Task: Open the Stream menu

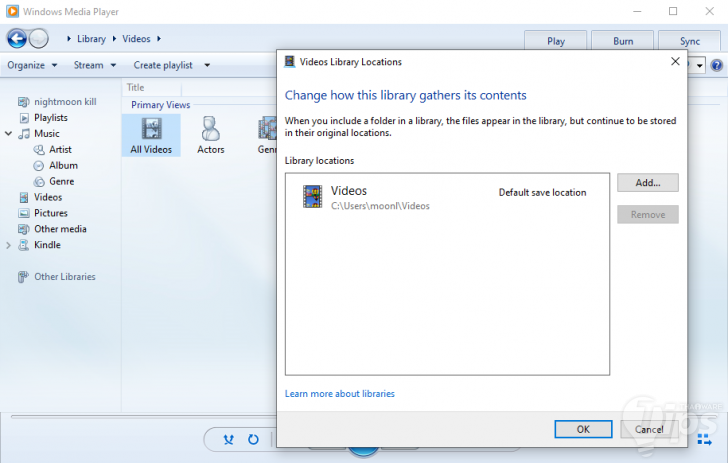Action: tap(95, 65)
